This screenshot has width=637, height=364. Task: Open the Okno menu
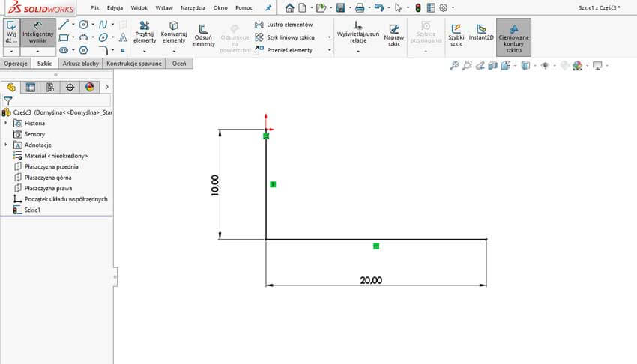[220, 7]
